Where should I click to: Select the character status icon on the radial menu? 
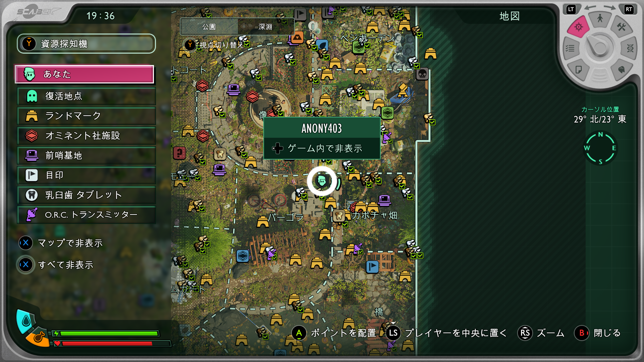coord(600,18)
